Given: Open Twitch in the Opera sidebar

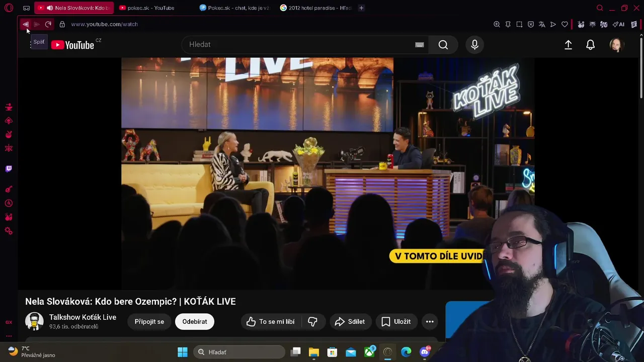Looking at the screenshot, I should tap(9, 169).
